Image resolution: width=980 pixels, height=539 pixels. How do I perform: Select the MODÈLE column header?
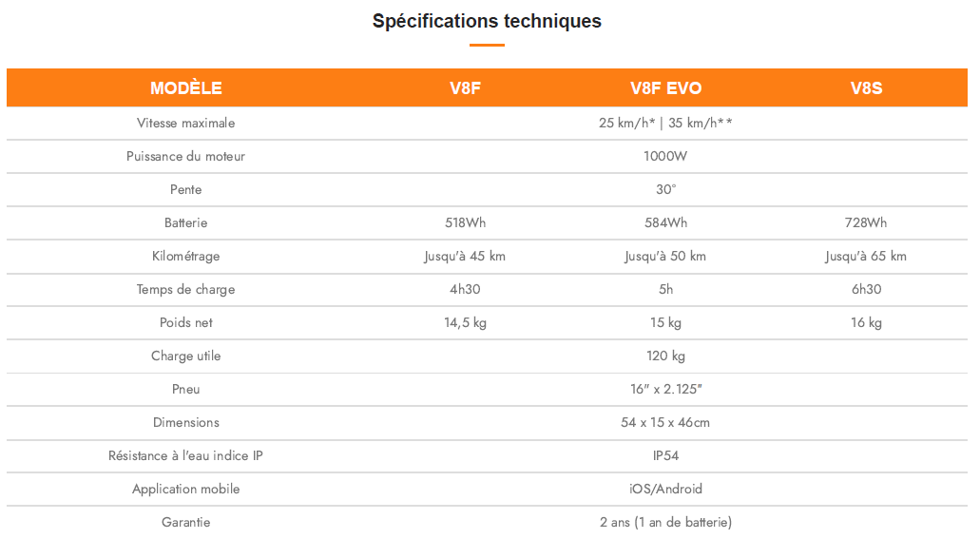tap(186, 88)
